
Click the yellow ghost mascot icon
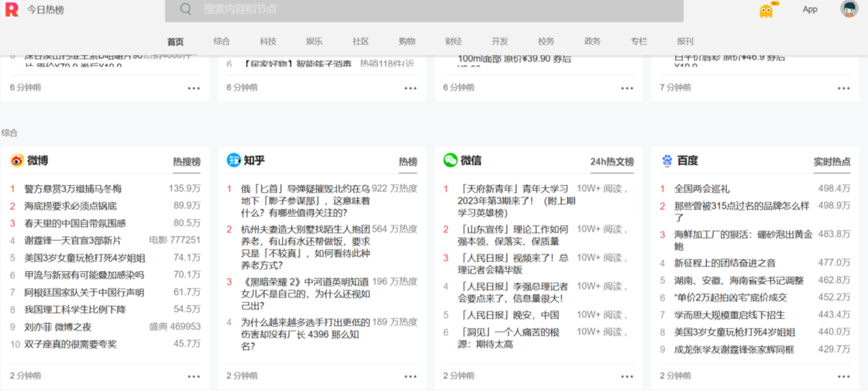pyautogui.click(x=766, y=10)
